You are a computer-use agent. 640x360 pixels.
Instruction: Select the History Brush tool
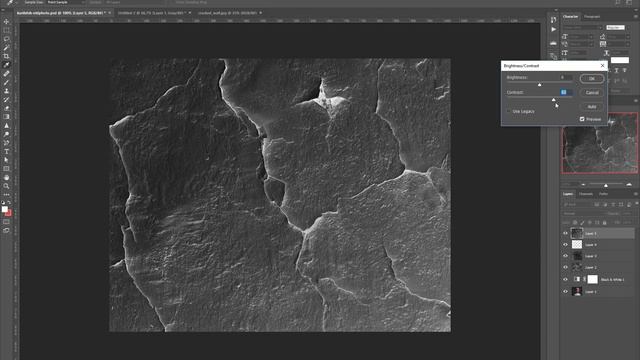(x=6, y=100)
